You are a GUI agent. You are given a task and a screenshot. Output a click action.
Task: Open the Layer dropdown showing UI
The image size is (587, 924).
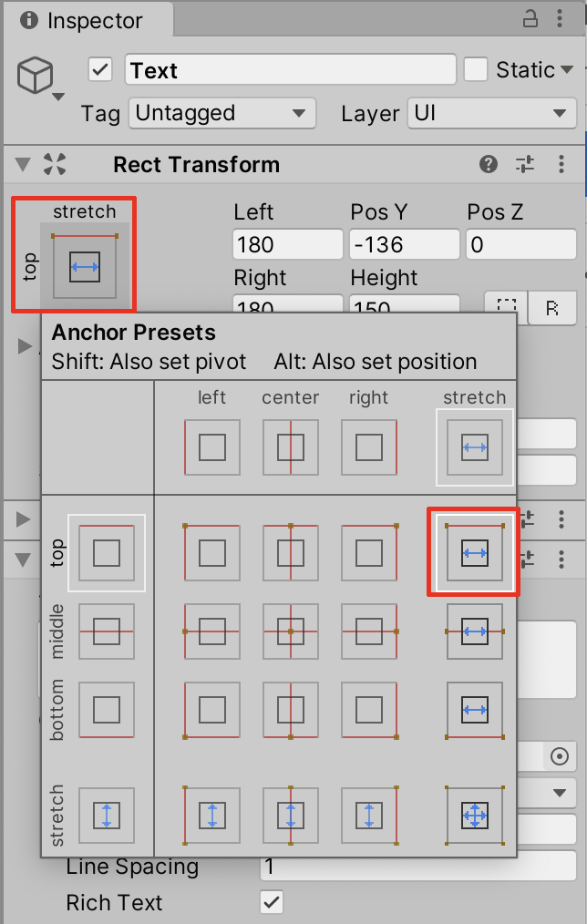[x=490, y=114]
